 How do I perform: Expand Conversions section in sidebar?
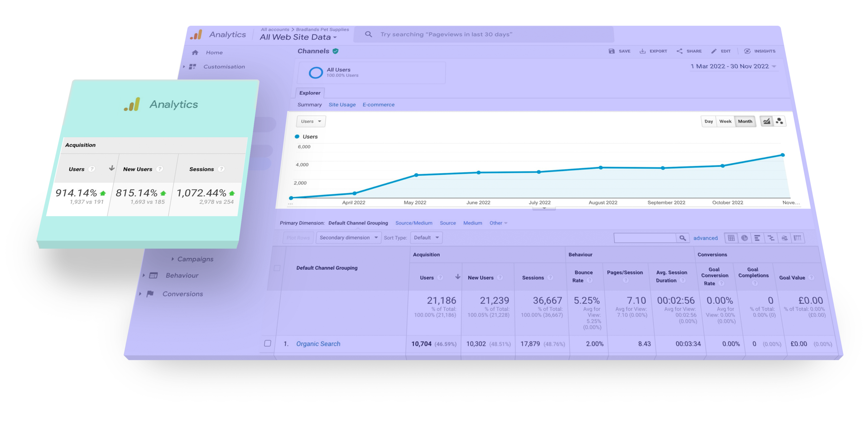(140, 294)
